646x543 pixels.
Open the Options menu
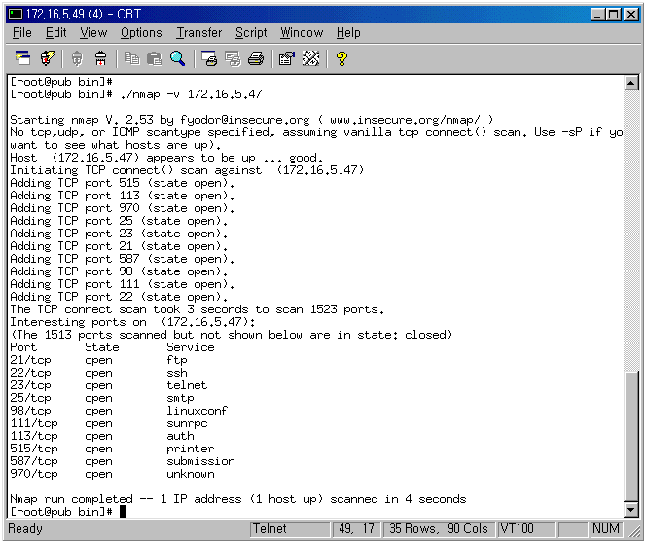pyautogui.click(x=142, y=33)
